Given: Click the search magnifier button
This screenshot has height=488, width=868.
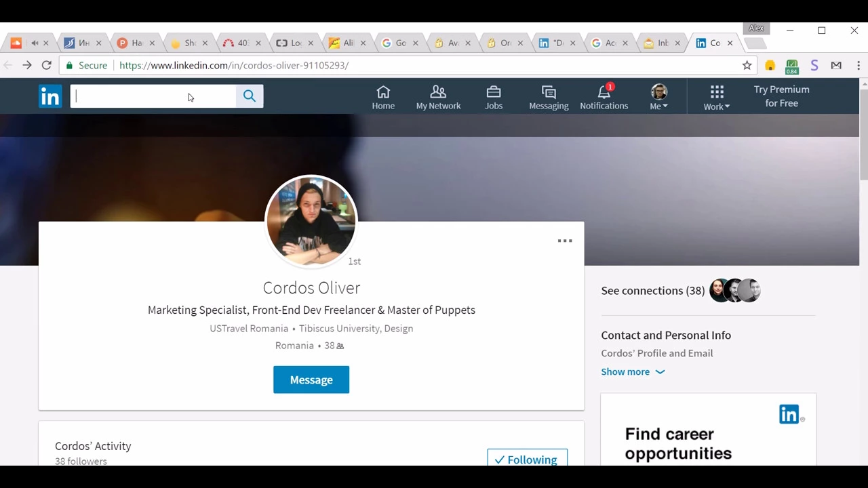Looking at the screenshot, I should pyautogui.click(x=250, y=96).
